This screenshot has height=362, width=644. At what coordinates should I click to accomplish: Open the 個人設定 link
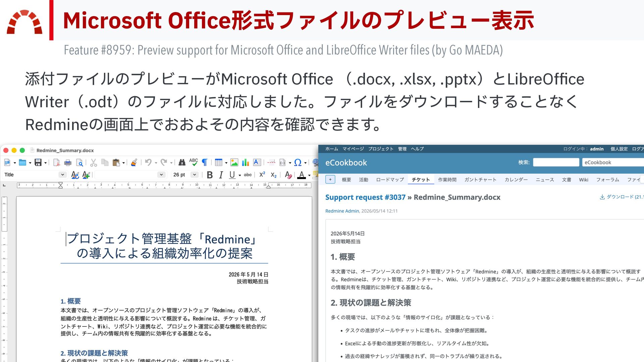pos(619,149)
